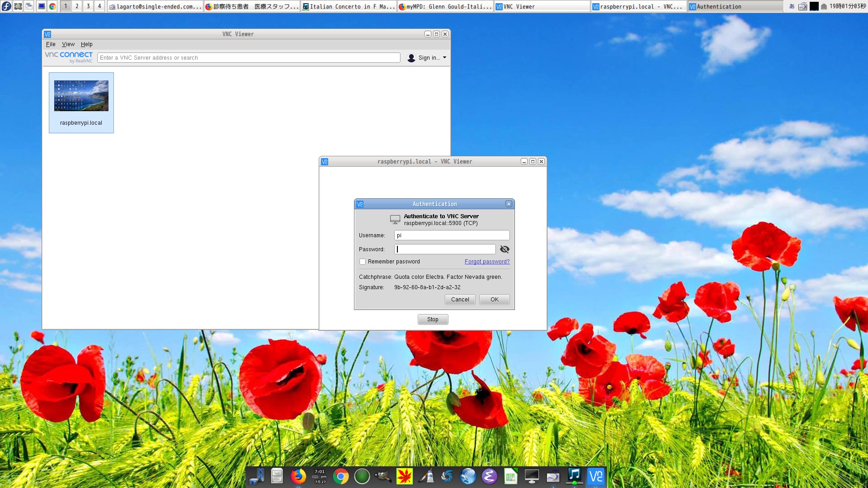
Task: Open the View menu in VNC Viewer
Action: (x=68, y=44)
